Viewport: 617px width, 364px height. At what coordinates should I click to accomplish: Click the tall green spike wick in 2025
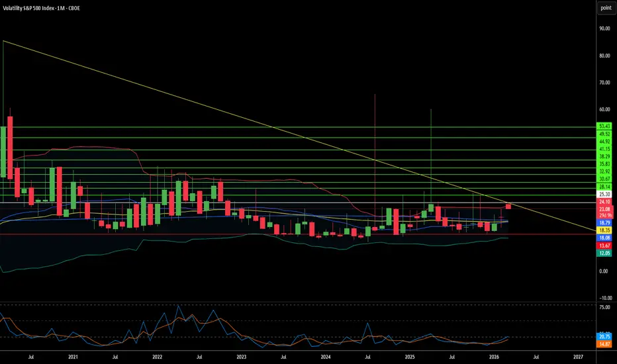431,158
